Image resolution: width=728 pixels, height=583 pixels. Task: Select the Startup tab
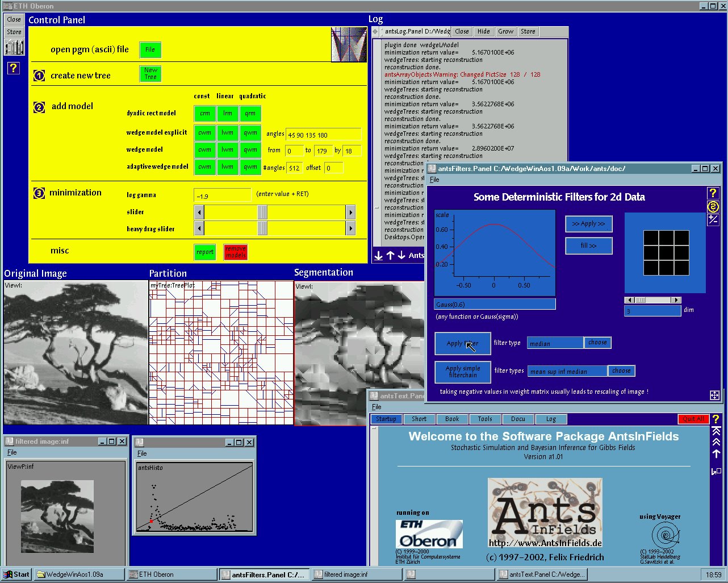(x=386, y=419)
